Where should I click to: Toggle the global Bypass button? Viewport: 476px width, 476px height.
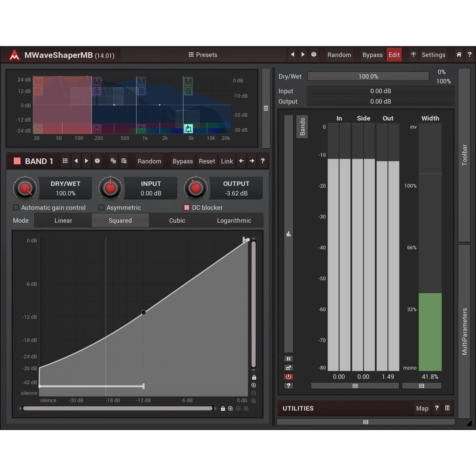tap(372, 55)
